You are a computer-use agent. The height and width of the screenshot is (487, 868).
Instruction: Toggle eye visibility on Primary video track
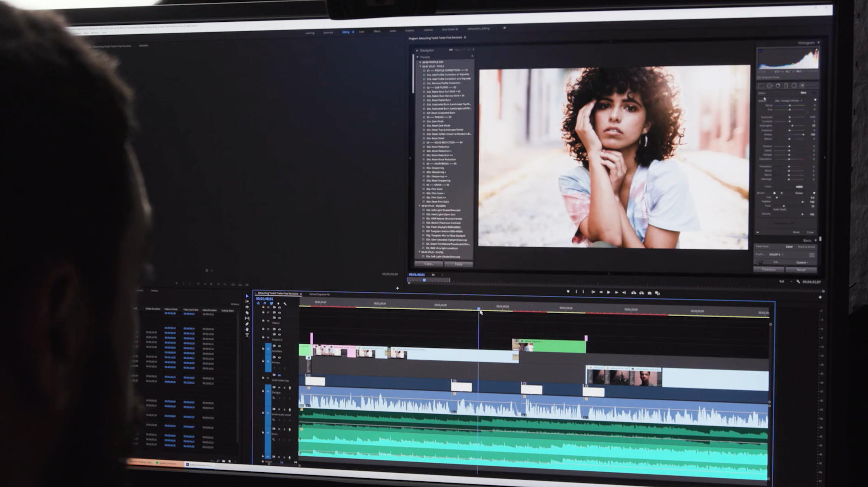279,357
